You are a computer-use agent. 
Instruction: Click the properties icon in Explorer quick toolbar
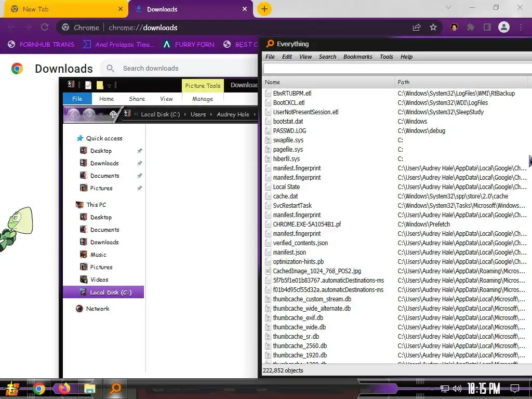(88, 85)
